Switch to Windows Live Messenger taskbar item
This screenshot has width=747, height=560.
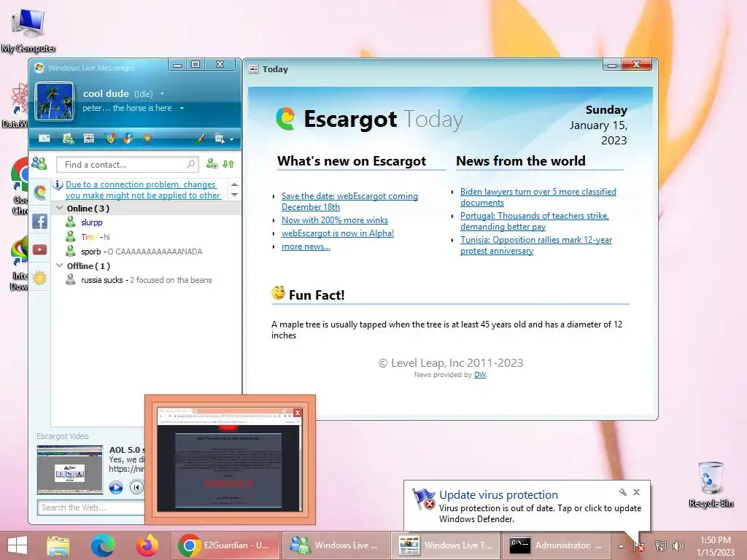pos(334,545)
